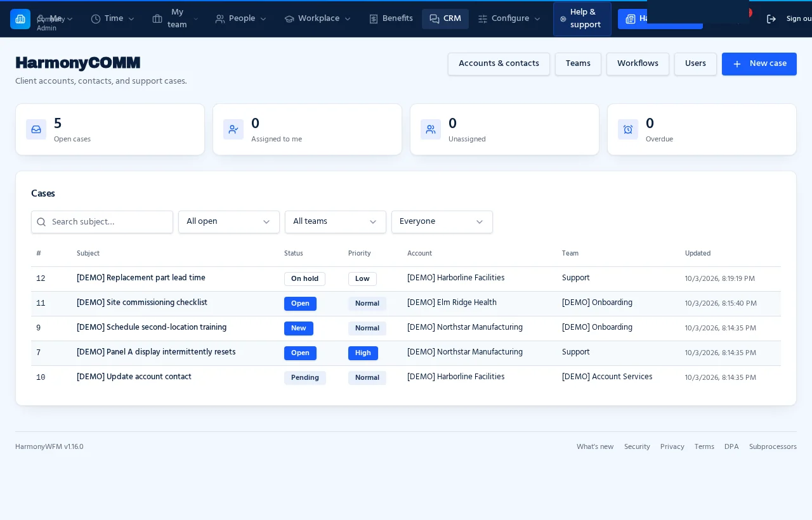Create a New case

point(759,64)
